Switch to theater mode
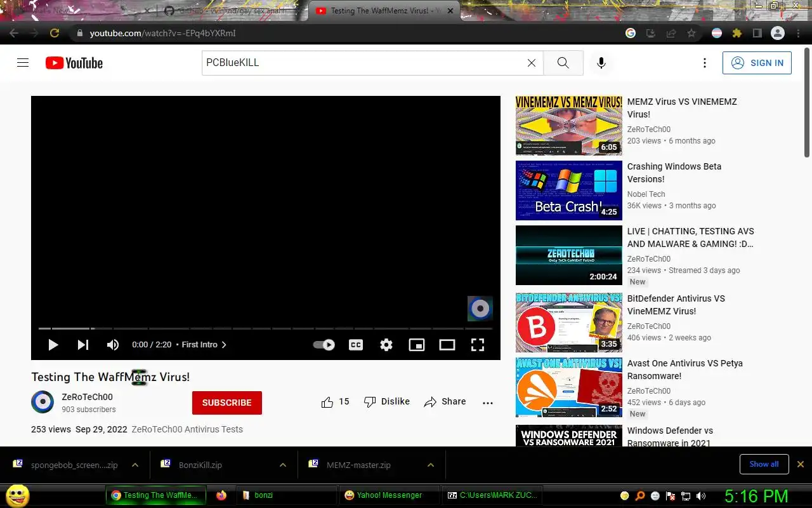The image size is (812, 508). [x=447, y=345]
